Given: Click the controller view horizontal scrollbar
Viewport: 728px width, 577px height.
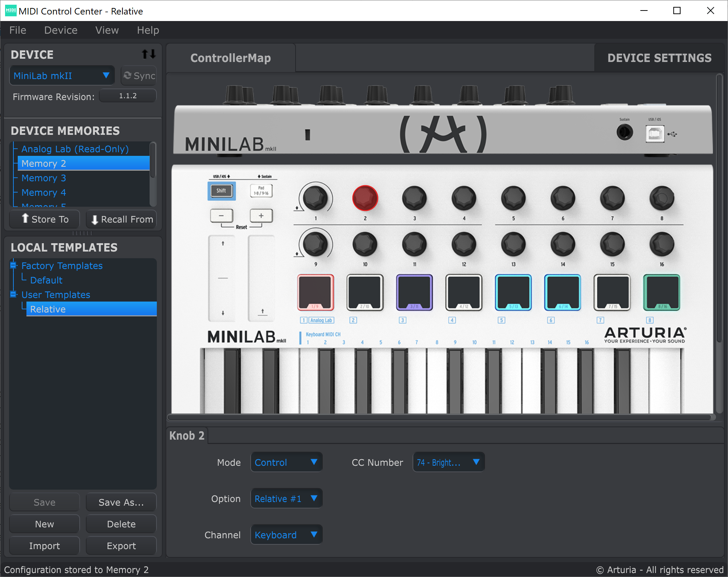Looking at the screenshot, I should pyautogui.click(x=440, y=417).
